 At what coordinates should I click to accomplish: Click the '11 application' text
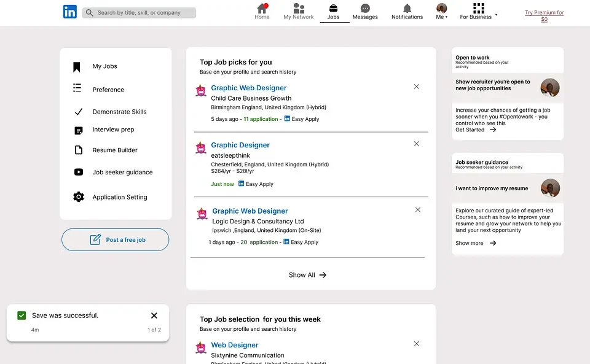point(261,118)
